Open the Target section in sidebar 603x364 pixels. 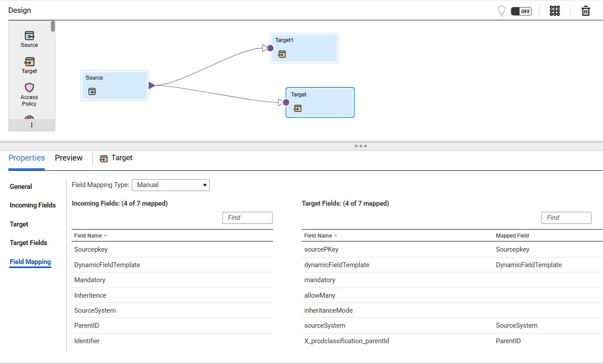19,224
